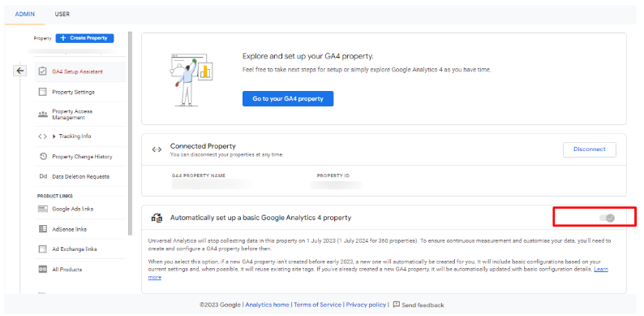Image resolution: width=644 pixels, height=316 pixels.
Task: Click Go to your GA4 property button
Action: click(288, 99)
